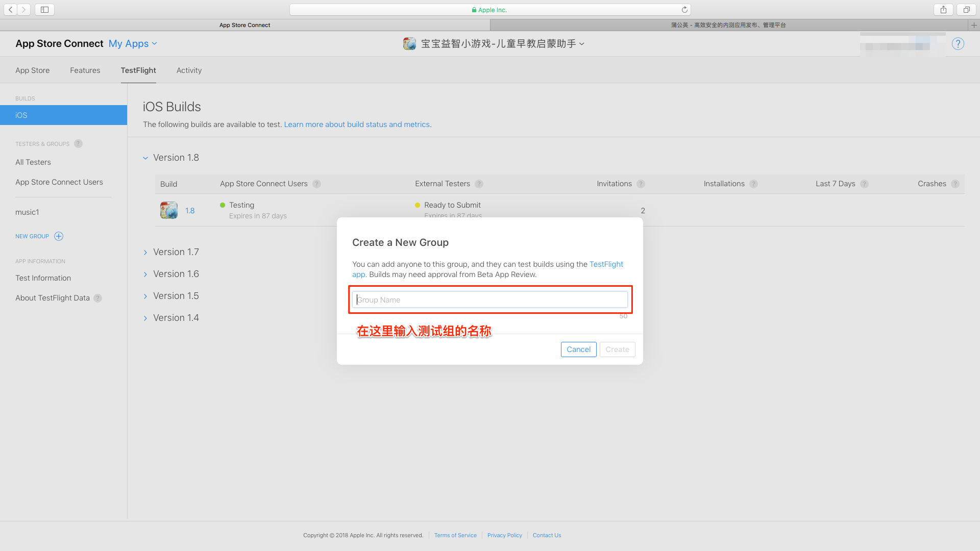Click the NEW GROUP link
Viewport: 980px width, 551px height.
coord(32,236)
